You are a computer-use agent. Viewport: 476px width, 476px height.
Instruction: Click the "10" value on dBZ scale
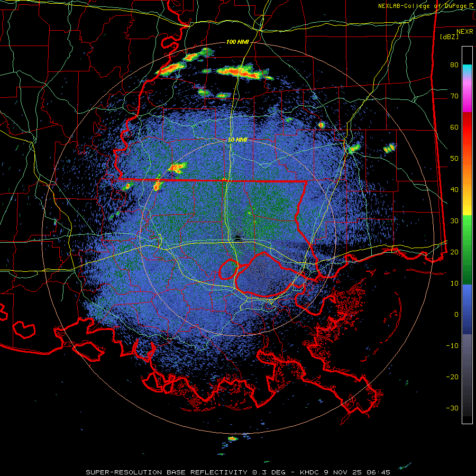pyautogui.click(x=454, y=283)
